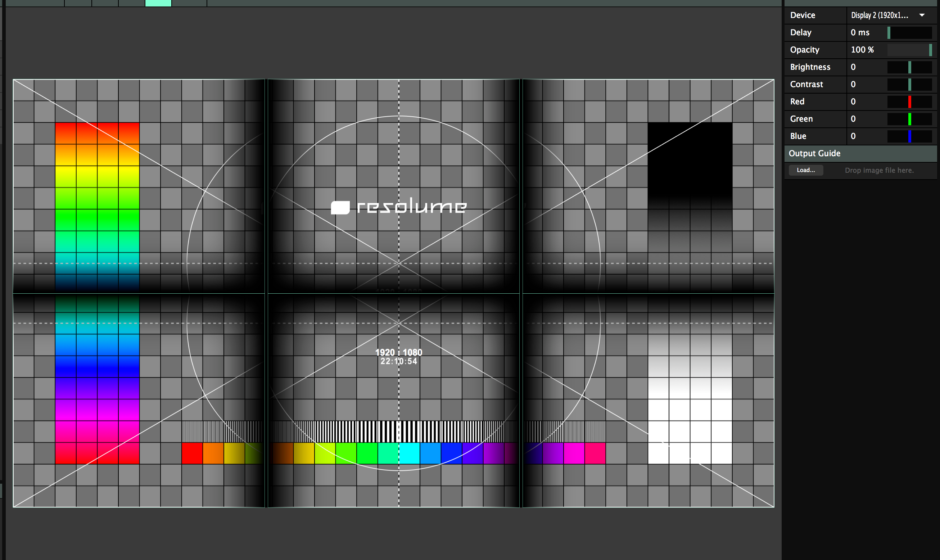940x560 pixels.
Task: Click the Blue channel slider
Action: tap(909, 136)
